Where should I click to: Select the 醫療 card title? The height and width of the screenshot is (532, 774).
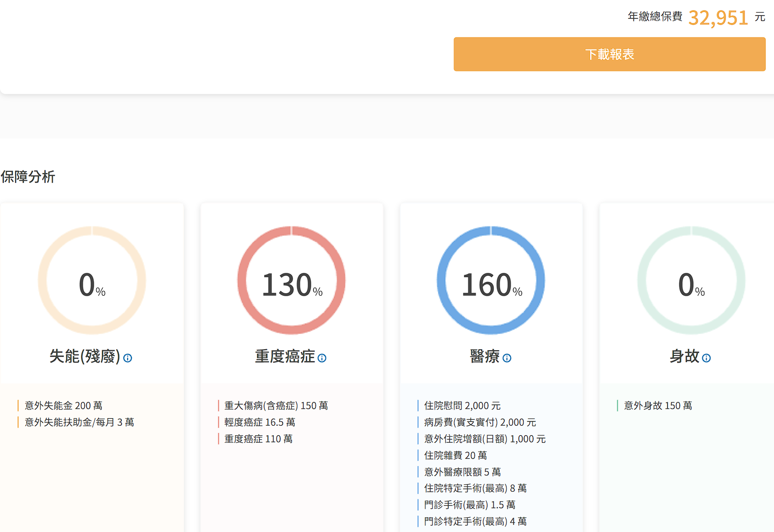(x=485, y=356)
